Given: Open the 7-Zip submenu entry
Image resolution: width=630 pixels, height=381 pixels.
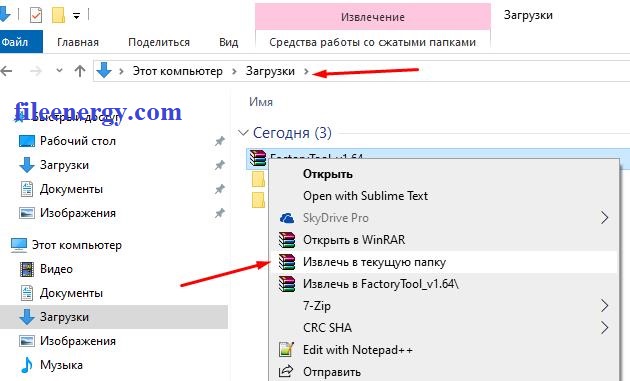Looking at the screenshot, I should click(x=317, y=306).
